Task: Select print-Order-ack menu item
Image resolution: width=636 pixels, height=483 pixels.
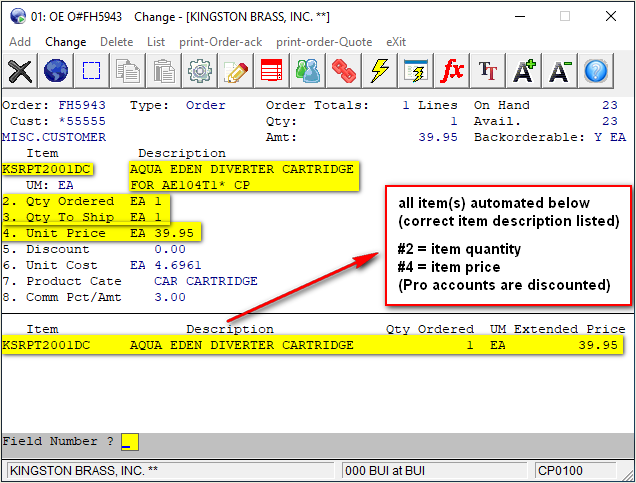Action: coord(221,42)
